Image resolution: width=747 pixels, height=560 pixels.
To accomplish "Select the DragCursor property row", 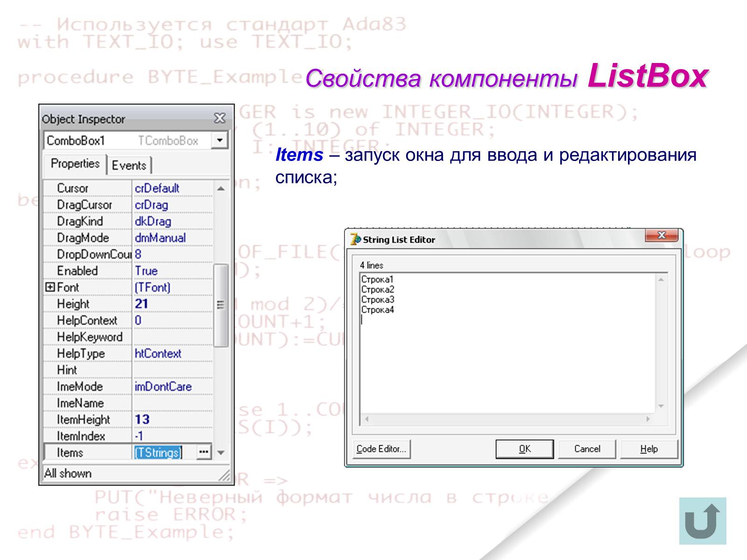I will tap(128, 205).
